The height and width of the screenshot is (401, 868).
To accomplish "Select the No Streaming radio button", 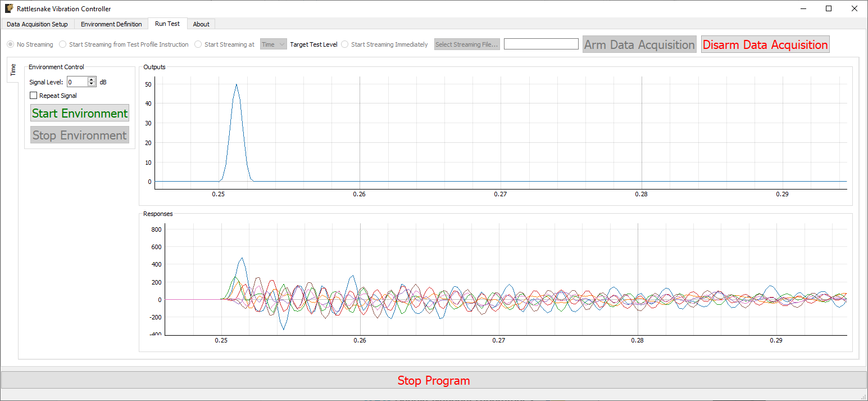I will [10, 44].
